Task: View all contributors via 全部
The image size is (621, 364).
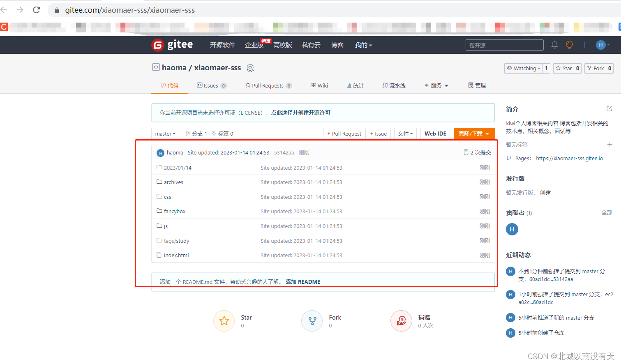Action: tap(607, 212)
